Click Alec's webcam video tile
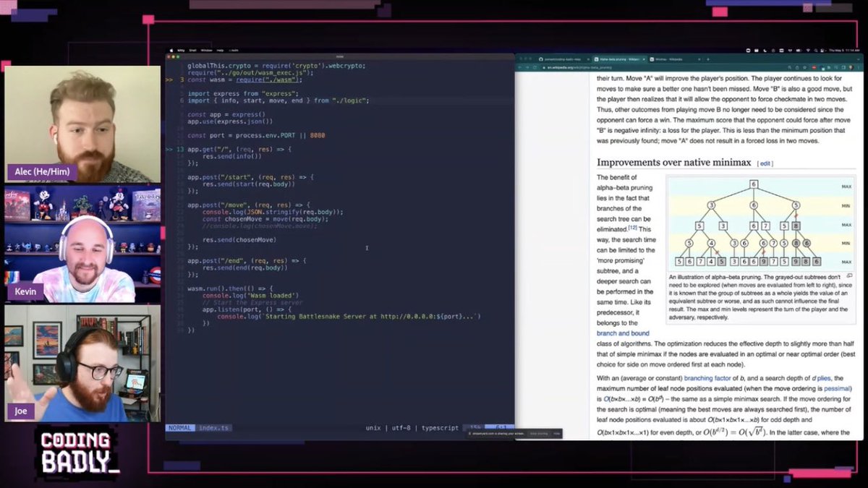 (x=83, y=124)
